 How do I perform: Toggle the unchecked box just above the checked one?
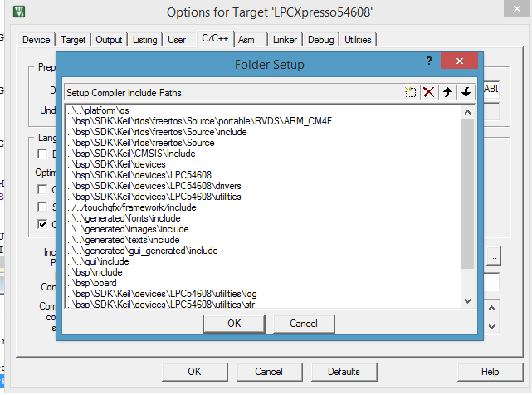(42, 207)
